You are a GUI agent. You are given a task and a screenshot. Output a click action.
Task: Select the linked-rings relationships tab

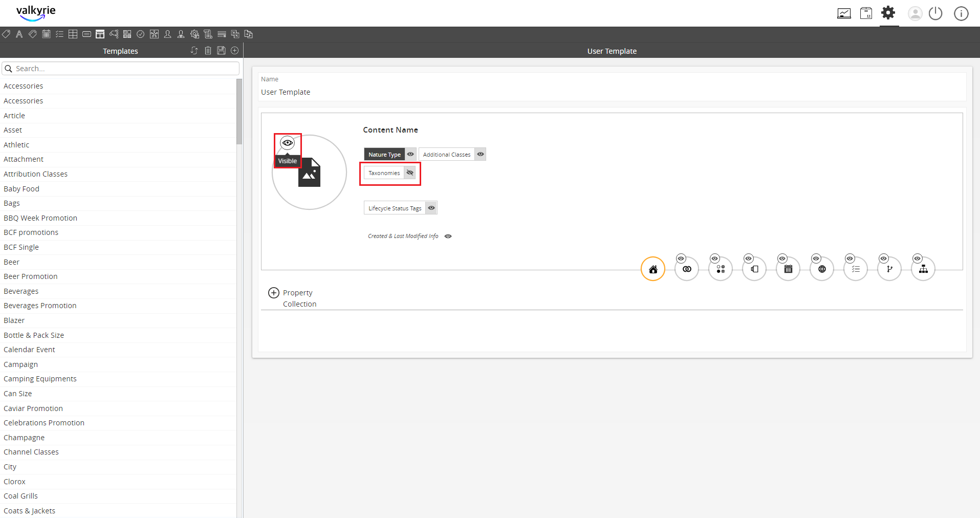[687, 269]
